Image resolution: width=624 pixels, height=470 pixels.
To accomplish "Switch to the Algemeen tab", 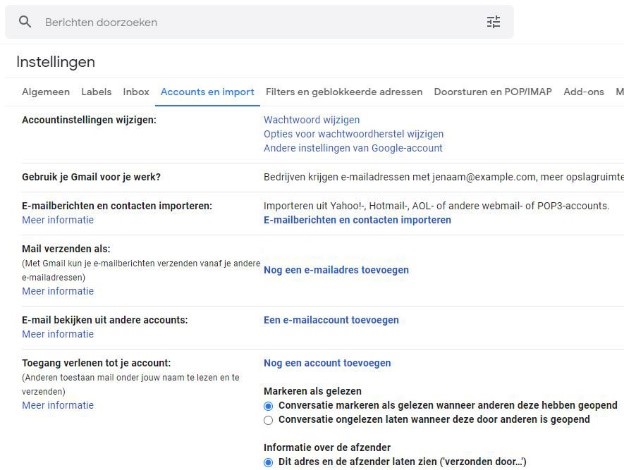I will coord(46,92).
